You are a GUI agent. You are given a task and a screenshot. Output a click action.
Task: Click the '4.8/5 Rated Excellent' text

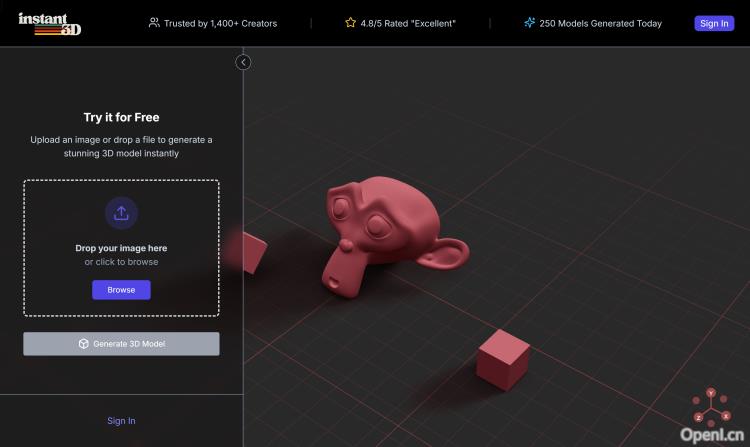(x=408, y=23)
